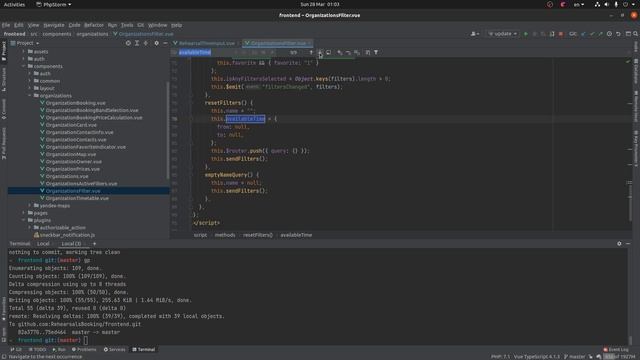Select OrganizationMap.vue in project tree
The width and height of the screenshot is (640, 360).
coord(71,154)
